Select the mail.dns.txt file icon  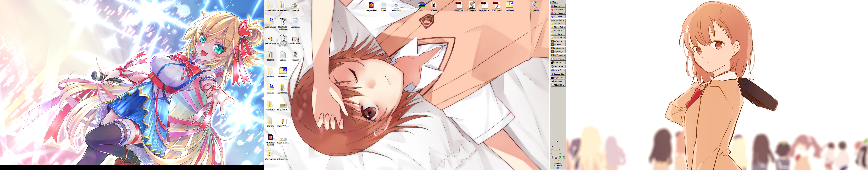tap(295, 23)
